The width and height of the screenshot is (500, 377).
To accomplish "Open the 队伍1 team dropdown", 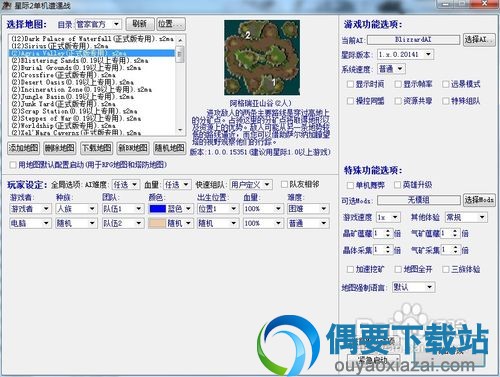I will 123,209.
